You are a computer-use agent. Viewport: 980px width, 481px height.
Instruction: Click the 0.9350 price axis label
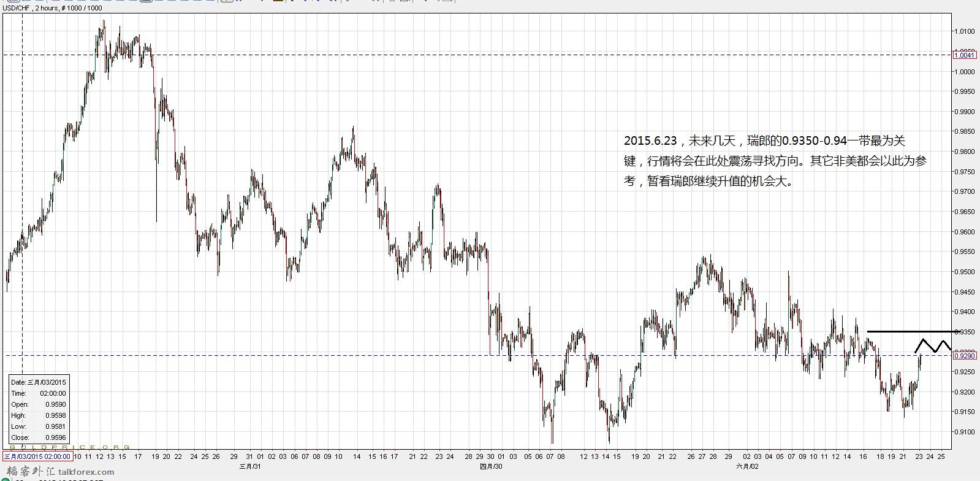(964, 332)
